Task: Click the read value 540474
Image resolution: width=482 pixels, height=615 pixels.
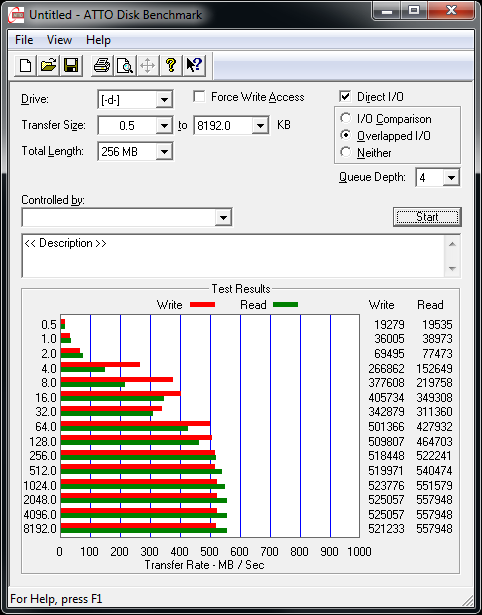Action: [434, 470]
